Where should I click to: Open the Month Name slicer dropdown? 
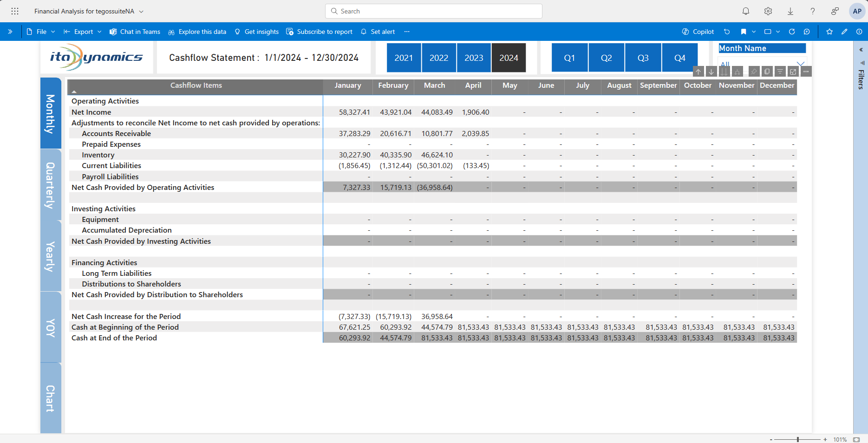coord(801,64)
